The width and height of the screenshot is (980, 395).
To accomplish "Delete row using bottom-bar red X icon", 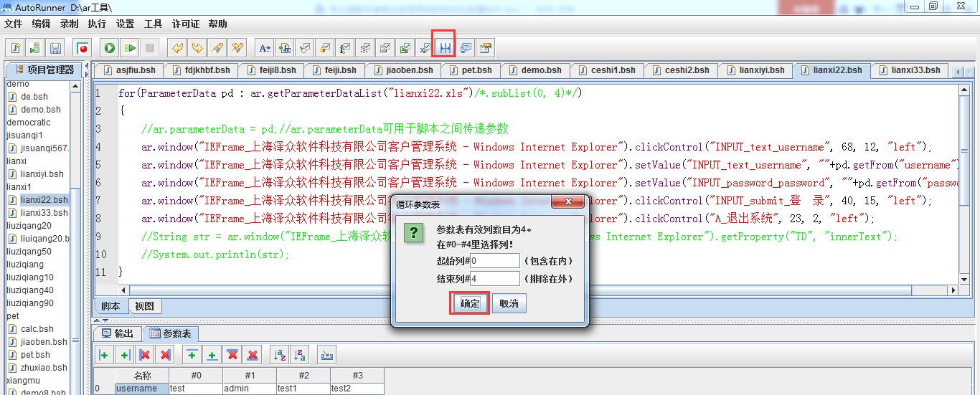I will click(x=253, y=355).
